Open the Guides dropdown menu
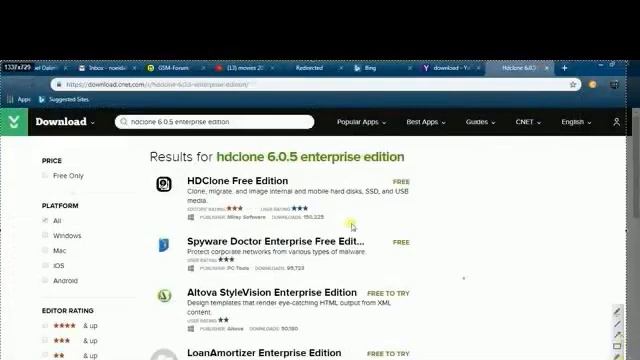The width and height of the screenshot is (640, 360). 480,122
